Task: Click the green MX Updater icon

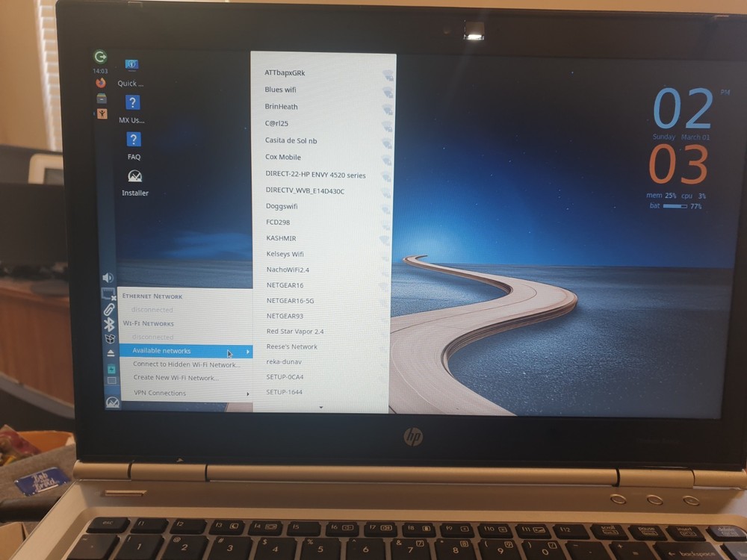Action: click(100, 55)
